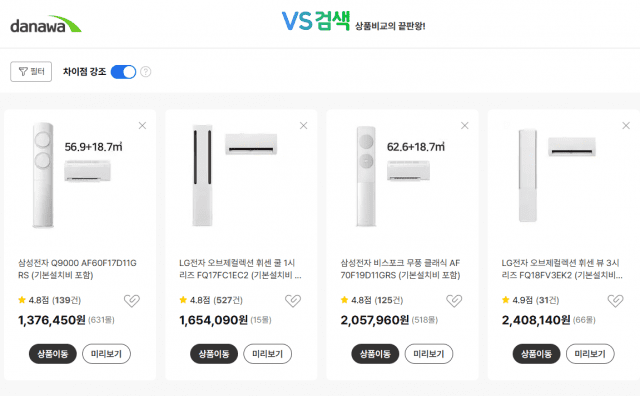
Task: Toggle the 차이점 강조 switch off
Action: tap(123, 72)
